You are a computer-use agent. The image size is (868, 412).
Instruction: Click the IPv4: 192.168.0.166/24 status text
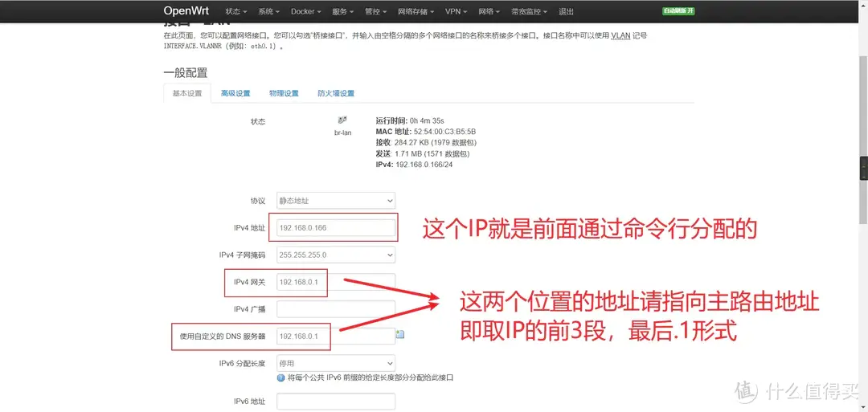tap(414, 165)
